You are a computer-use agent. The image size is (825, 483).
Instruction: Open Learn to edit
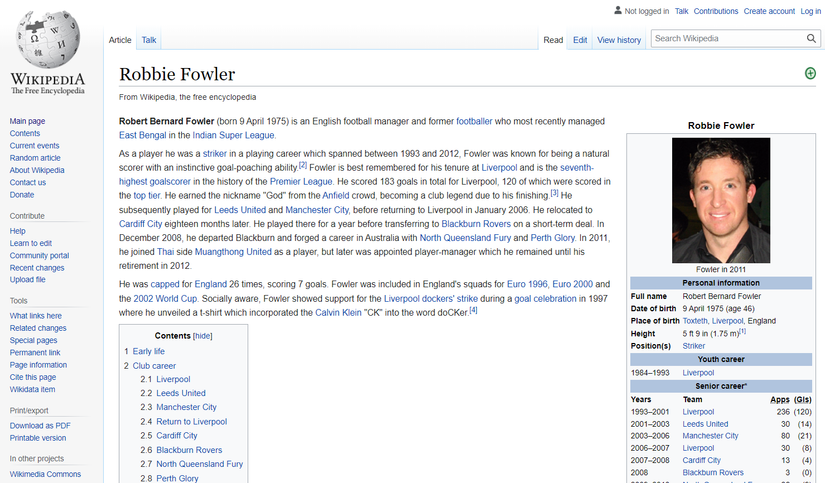click(31, 243)
